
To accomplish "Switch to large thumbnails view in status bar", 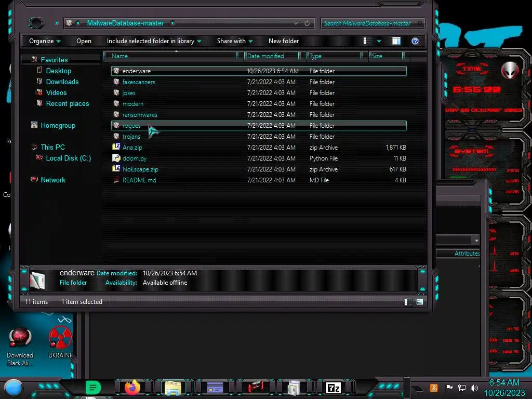I will click(420, 302).
